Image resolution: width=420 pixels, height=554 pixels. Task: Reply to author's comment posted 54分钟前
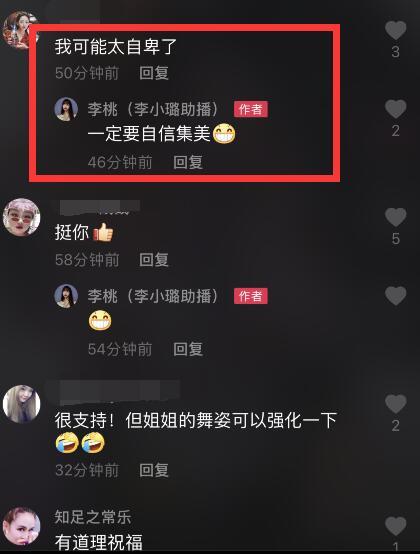click(188, 349)
